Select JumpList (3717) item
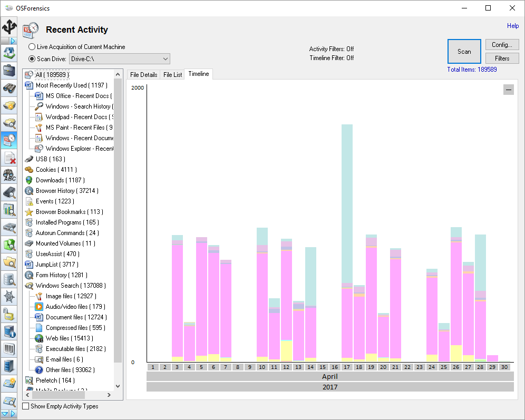Screen dimensions: 525x420 (57, 265)
